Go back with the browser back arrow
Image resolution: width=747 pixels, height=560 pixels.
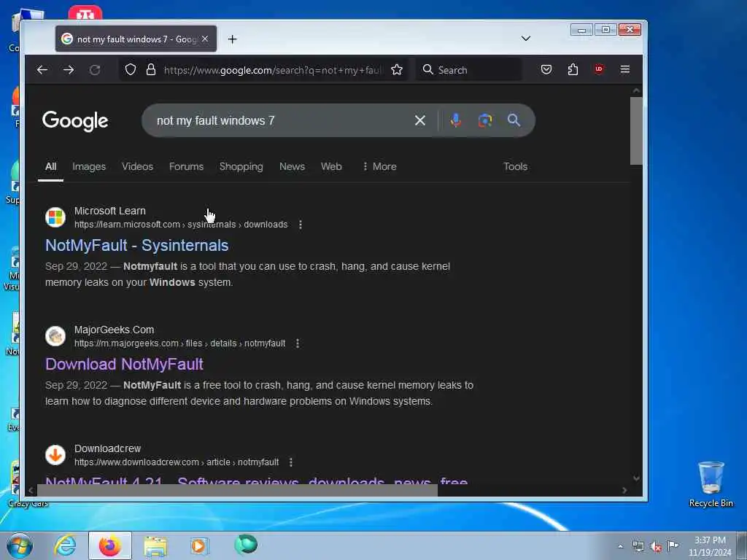(x=42, y=70)
